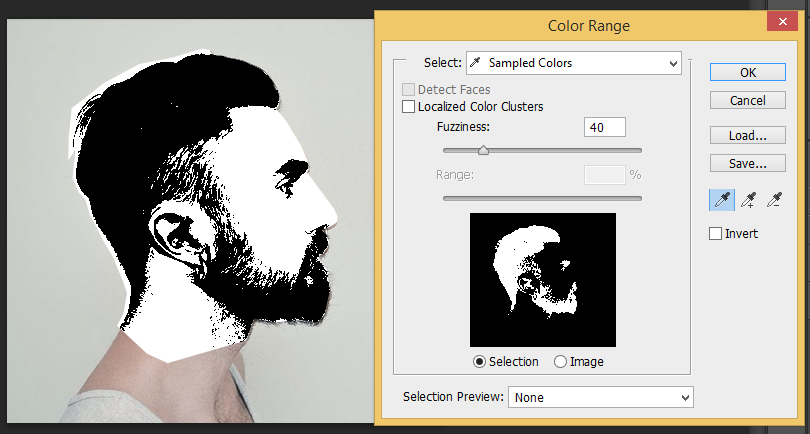This screenshot has width=810, height=434.
Task: Select the Subtract from Sample eyedropper
Action: (x=774, y=200)
